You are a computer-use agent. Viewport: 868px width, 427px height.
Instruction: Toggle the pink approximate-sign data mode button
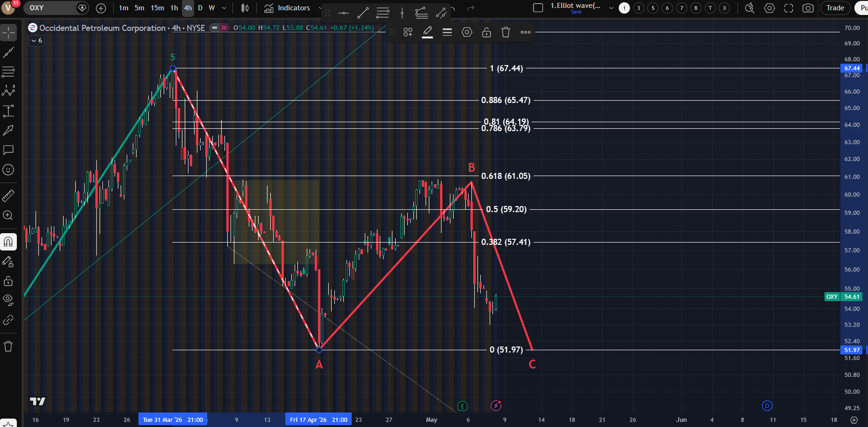224,28
